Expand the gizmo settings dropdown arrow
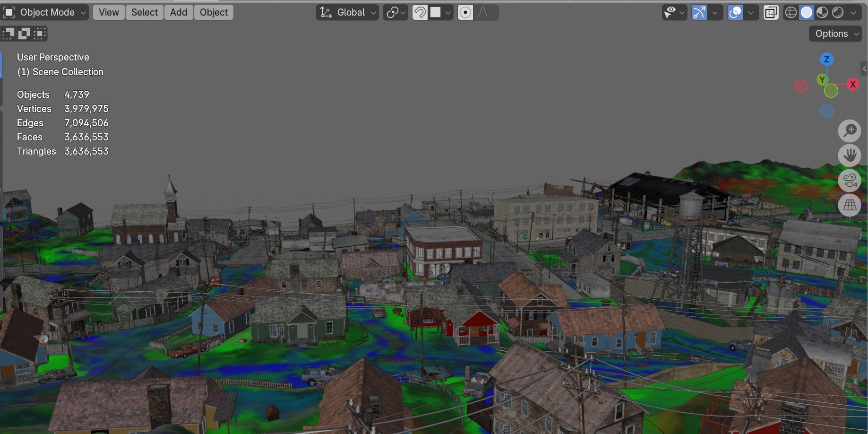Screen dimensions: 868x434 point(715,12)
